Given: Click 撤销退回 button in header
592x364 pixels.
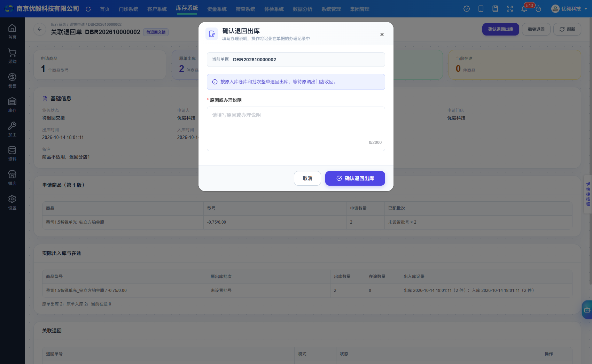Looking at the screenshot, I should 536,29.
